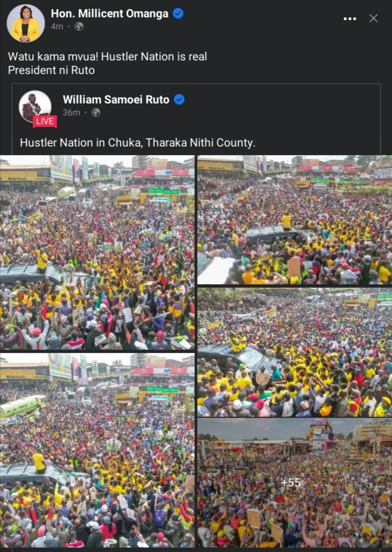Click the 4m post timestamp
The height and width of the screenshot is (552, 392).
(x=57, y=26)
